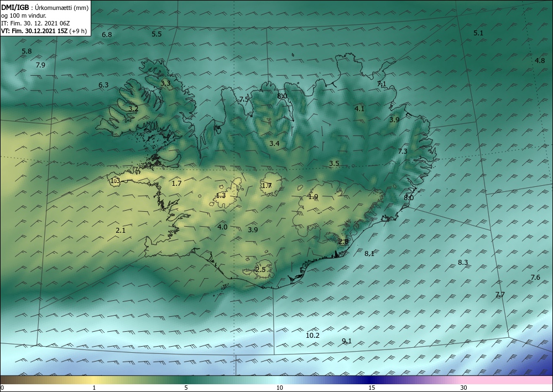553x392 pixels.
Task: Select the map value 7.9
Action: 40,65
